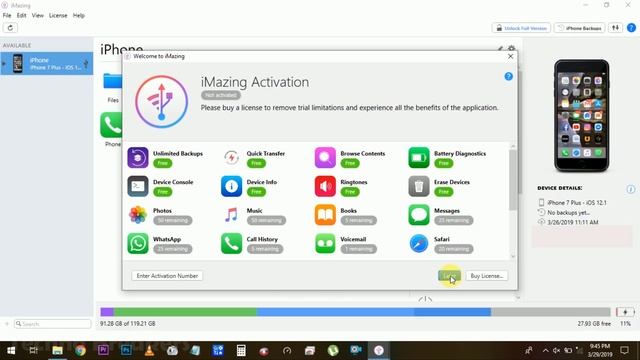The image size is (640, 360).
Task: Click the '91.28 GB of 119.21 GB' label
Action: coord(127,323)
